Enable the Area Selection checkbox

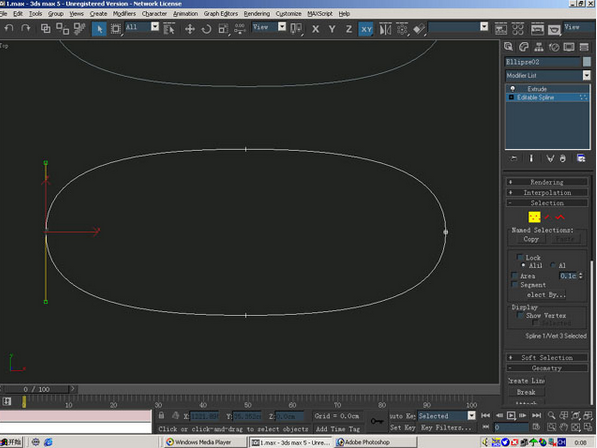[515, 276]
